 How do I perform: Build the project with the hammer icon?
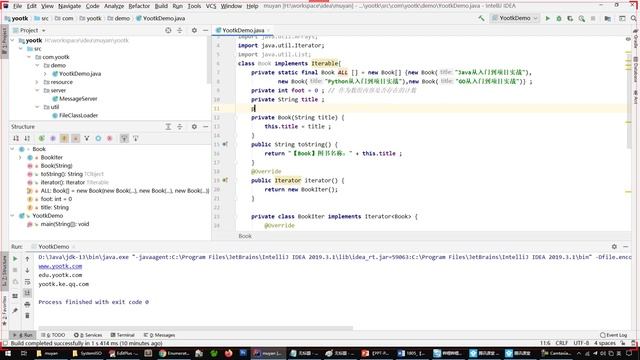482,18
